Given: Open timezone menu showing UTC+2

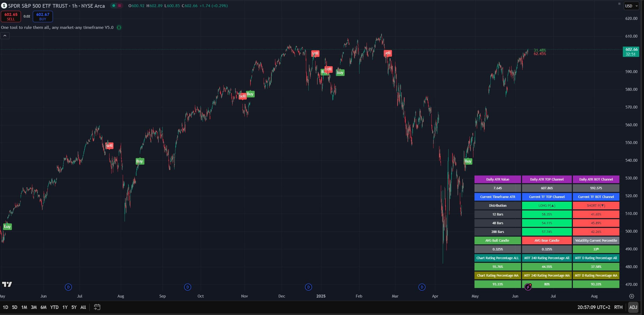Looking at the screenshot, I should [x=593, y=307].
